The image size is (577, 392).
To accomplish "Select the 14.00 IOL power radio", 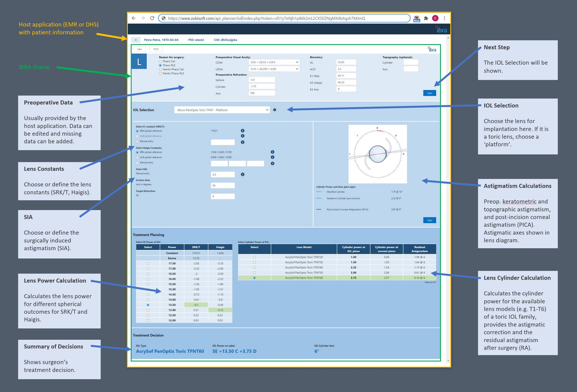I will pos(148,300).
